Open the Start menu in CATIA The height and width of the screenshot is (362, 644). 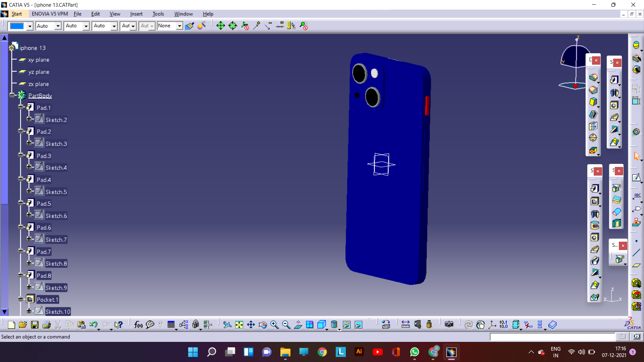pyautogui.click(x=16, y=14)
